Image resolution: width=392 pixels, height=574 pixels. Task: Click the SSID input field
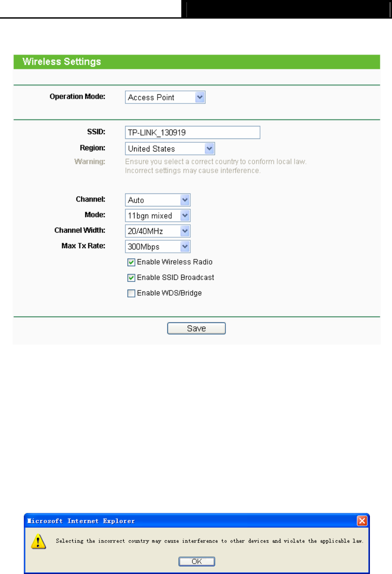(193, 132)
